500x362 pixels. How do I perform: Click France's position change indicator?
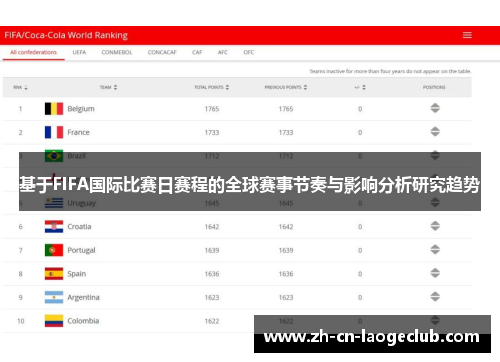(435, 132)
